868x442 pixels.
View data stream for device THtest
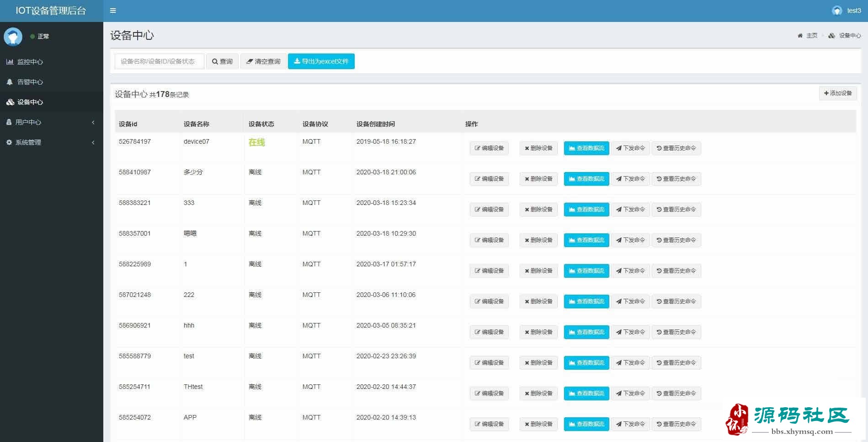[586, 393]
